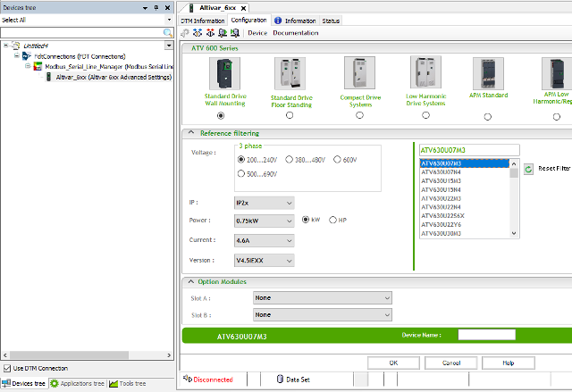Open the Applications tree tab
The height and width of the screenshot is (392, 572).
pos(78,384)
